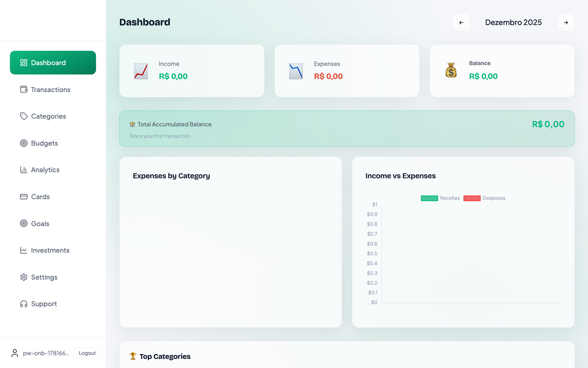This screenshot has height=368, width=588.
Task: Click the user profile icon
Action: point(15,353)
